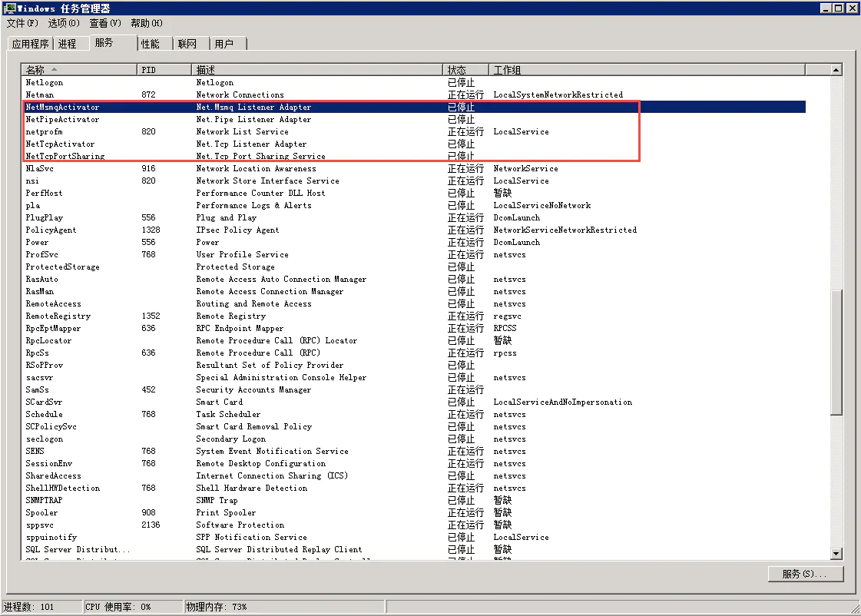Screen dimensions: 861x616
Task: Select the RasAuto service row
Action: (x=413, y=279)
